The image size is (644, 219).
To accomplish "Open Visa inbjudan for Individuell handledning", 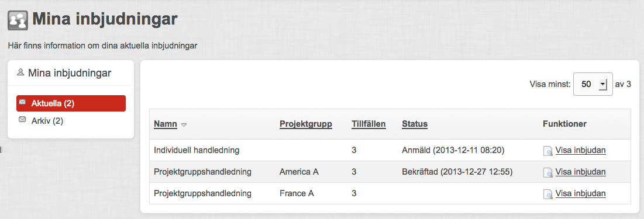I will [x=581, y=150].
